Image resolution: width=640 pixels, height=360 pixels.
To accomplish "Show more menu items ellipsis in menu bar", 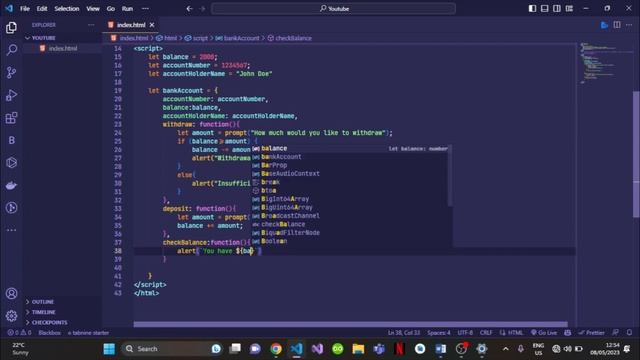I will [x=145, y=8].
